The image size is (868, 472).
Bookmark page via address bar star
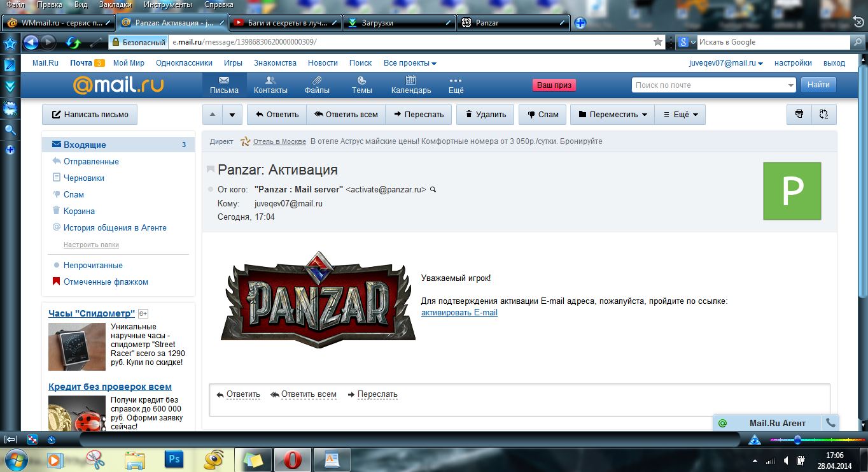point(658,42)
